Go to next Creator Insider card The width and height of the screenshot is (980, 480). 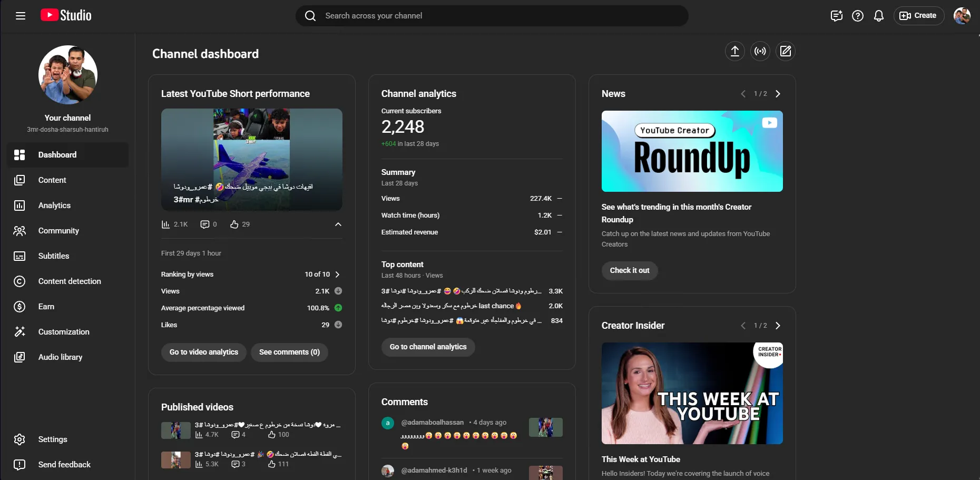coord(778,326)
